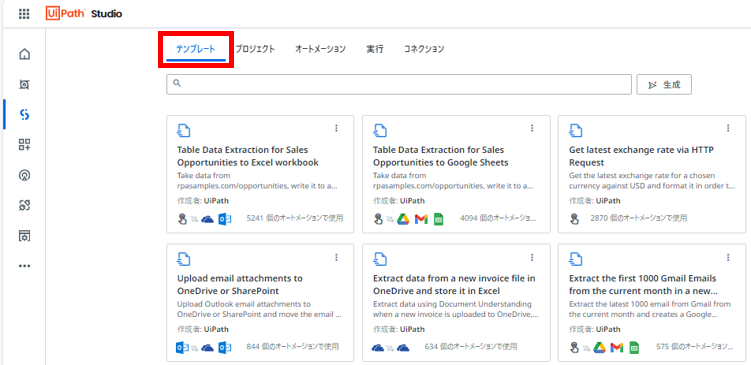
Task: Click the 生成 button
Action: tap(664, 84)
